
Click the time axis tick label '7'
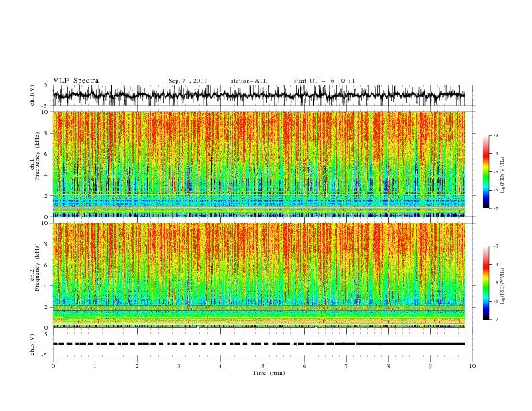pyautogui.click(x=347, y=366)
